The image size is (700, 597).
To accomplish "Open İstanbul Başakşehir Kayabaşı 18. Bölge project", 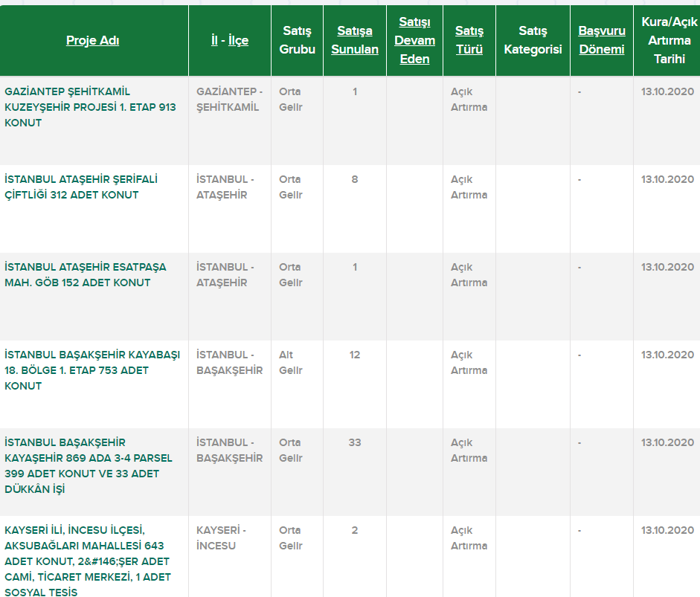I will pyautogui.click(x=92, y=370).
